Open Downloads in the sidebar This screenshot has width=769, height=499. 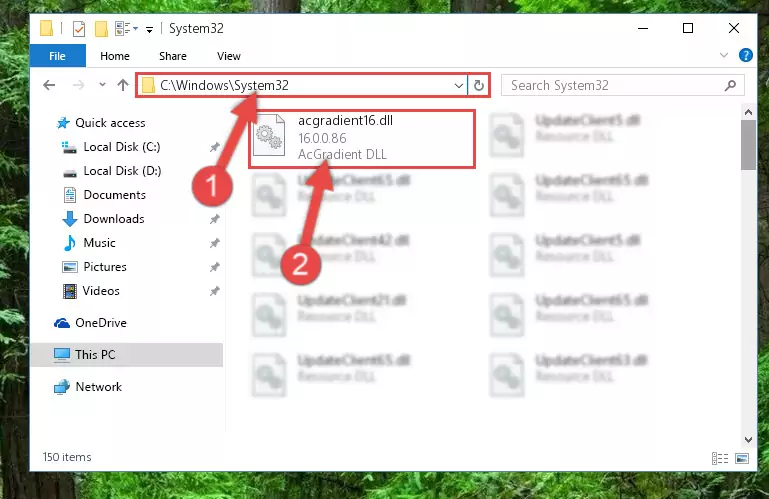click(x=114, y=219)
